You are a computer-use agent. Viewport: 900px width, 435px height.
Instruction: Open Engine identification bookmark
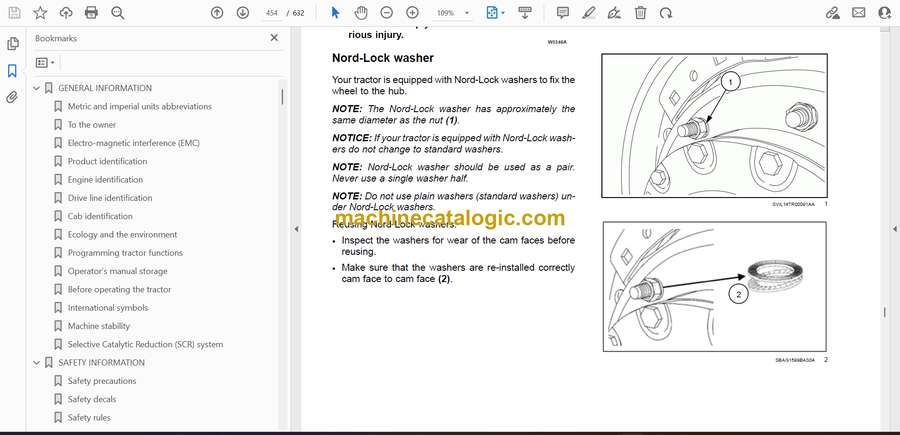click(x=106, y=180)
